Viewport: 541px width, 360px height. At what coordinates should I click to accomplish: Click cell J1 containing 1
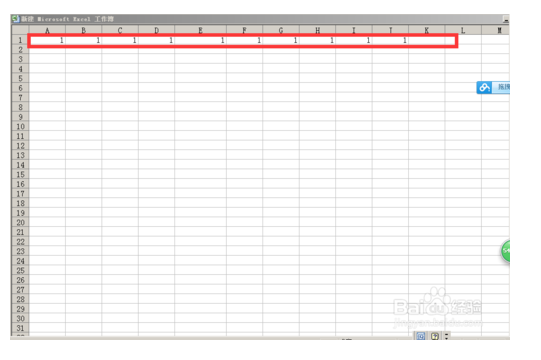391,40
